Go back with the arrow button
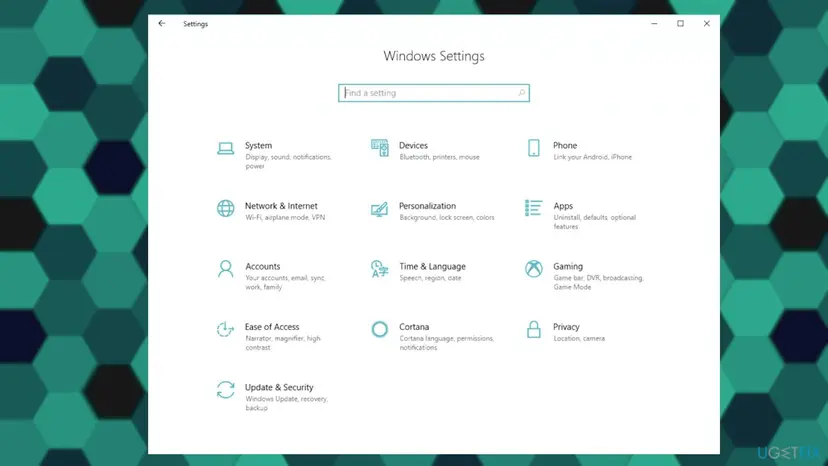 pos(162,24)
